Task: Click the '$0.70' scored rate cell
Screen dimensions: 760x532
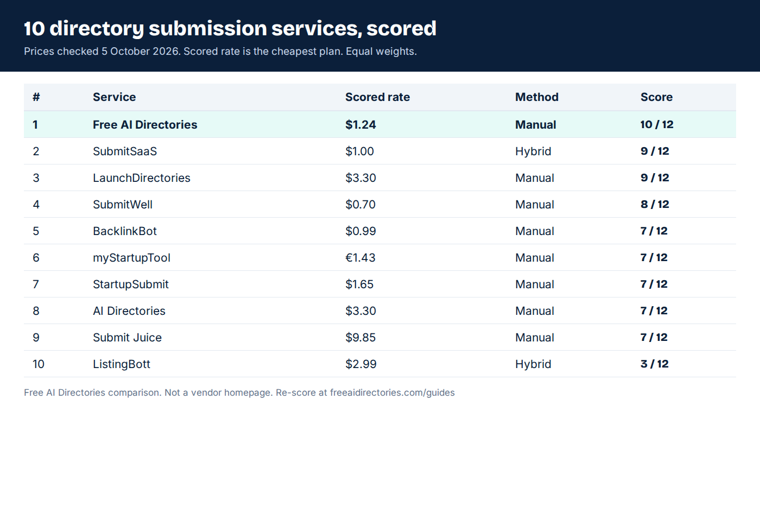Action: coord(360,205)
